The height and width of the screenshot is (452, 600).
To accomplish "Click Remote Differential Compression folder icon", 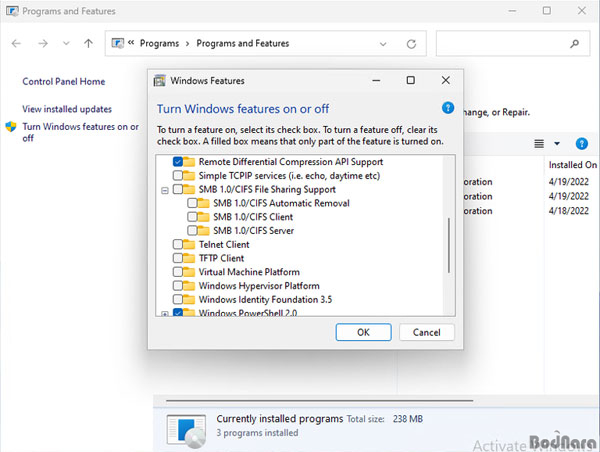I will (189, 162).
